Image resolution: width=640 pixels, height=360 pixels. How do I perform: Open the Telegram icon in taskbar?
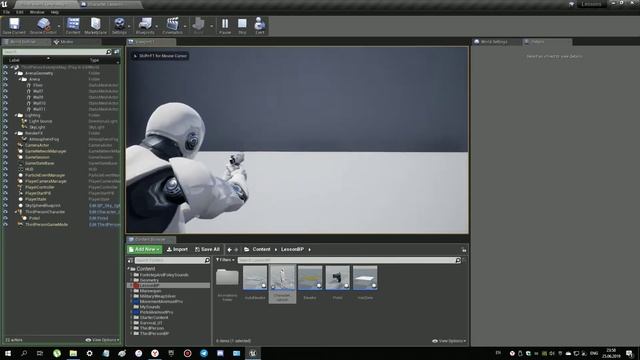(x=204, y=353)
